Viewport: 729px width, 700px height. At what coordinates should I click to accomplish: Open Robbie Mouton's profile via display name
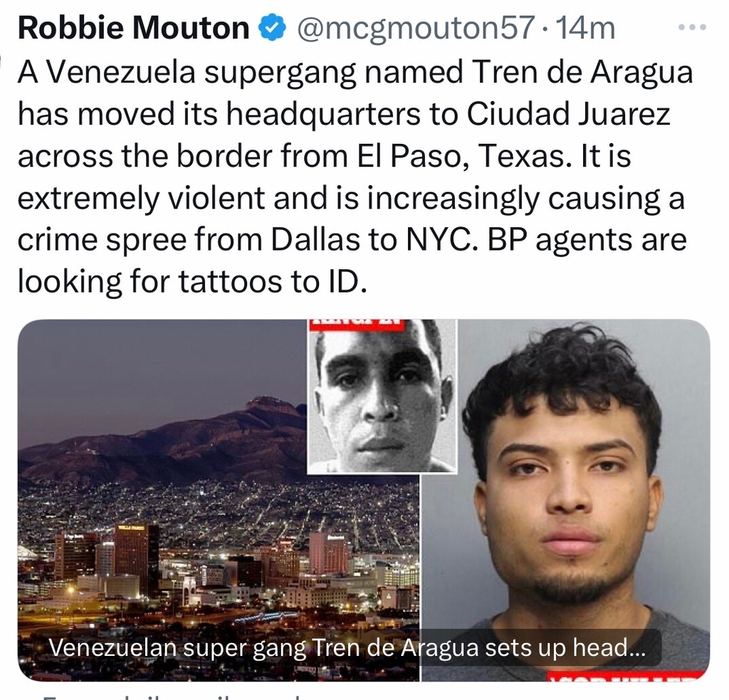point(133,28)
